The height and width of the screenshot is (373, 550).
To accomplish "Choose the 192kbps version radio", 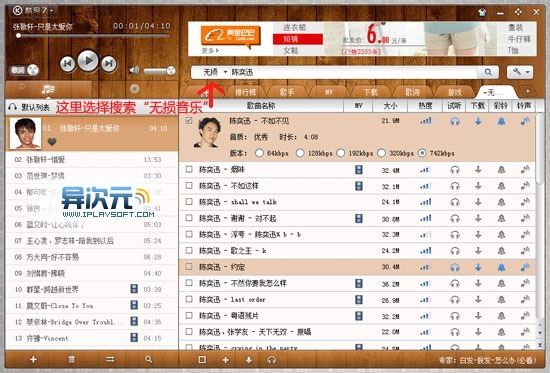I will click(x=341, y=153).
